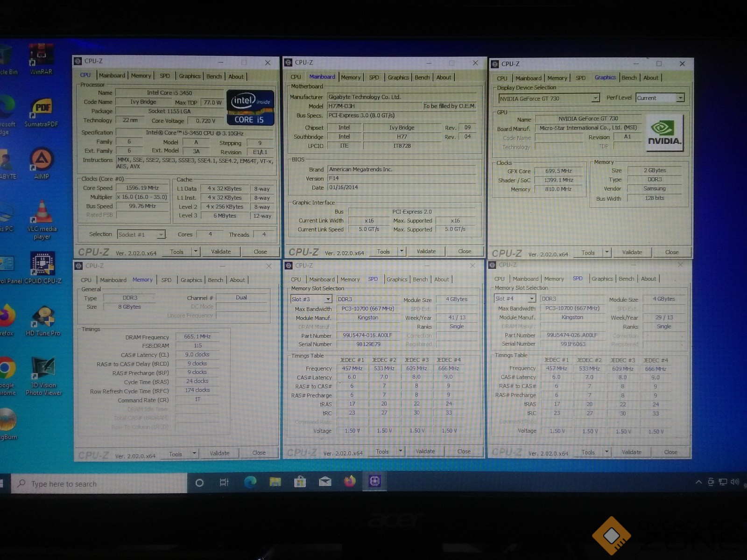Click DRAM Frequency value 665.1 MHz
747x560 pixels.
(x=197, y=336)
